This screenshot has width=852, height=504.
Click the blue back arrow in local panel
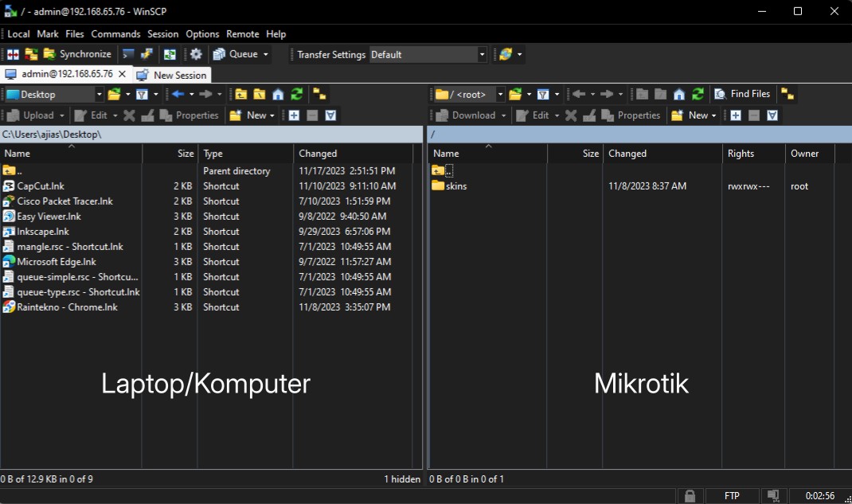tap(178, 94)
